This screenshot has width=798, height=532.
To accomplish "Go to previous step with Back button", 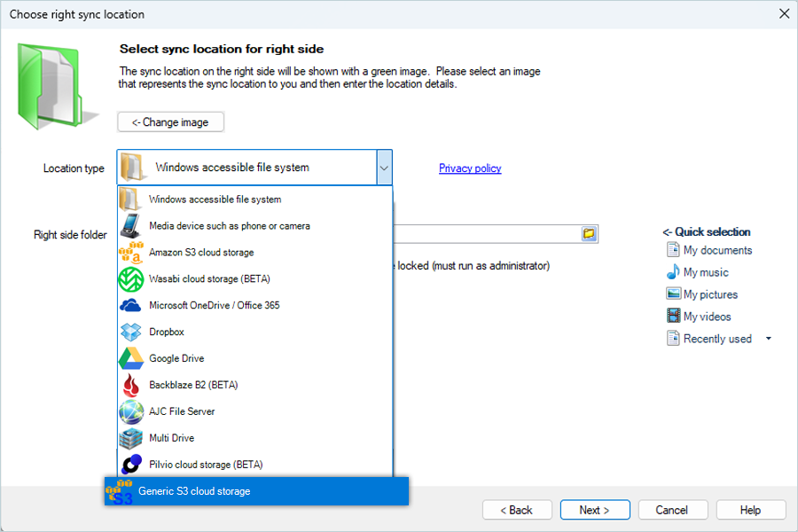I will [x=517, y=510].
